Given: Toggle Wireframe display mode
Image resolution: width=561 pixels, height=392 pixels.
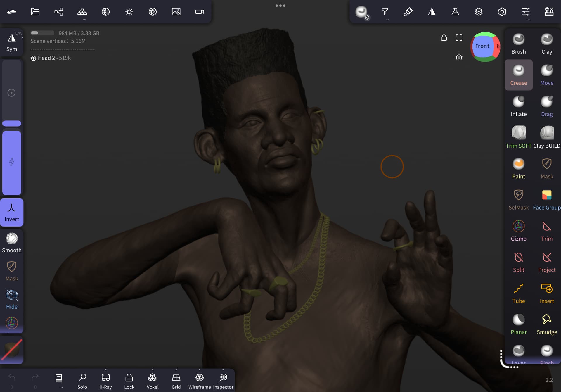Looking at the screenshot, I should click(x=199, y=381).
